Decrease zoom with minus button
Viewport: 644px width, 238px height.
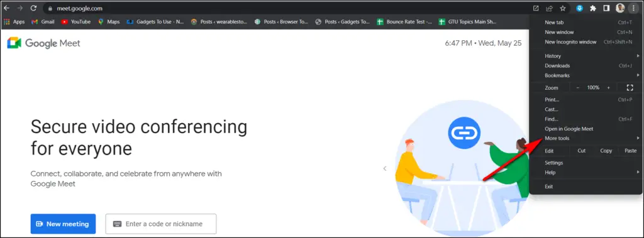click(577, 87)
